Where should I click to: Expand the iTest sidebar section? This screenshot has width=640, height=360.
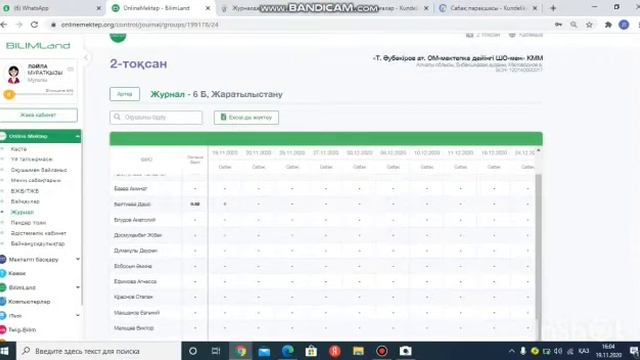(x=78, y=316)
